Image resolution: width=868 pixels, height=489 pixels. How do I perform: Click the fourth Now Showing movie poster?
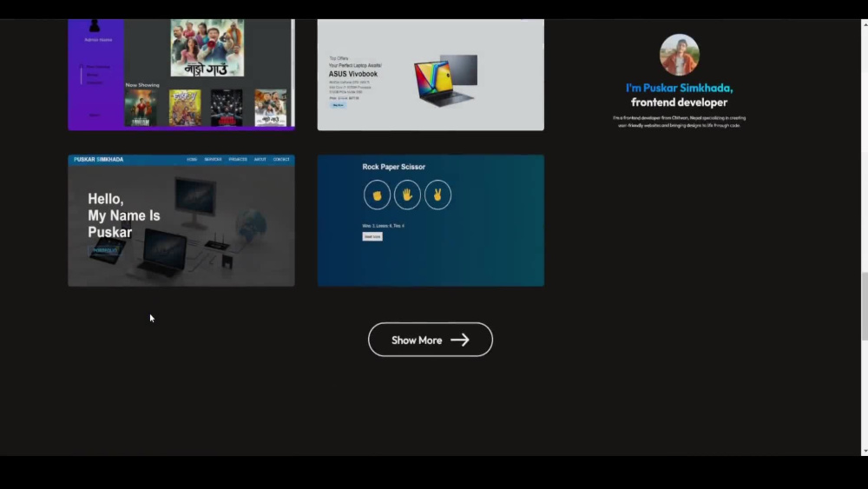click(271, 108)
